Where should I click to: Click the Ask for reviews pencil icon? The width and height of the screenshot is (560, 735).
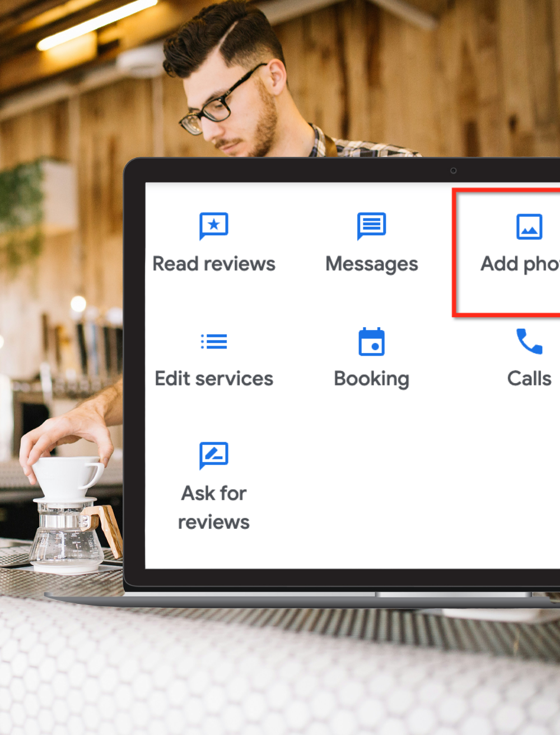213,455
